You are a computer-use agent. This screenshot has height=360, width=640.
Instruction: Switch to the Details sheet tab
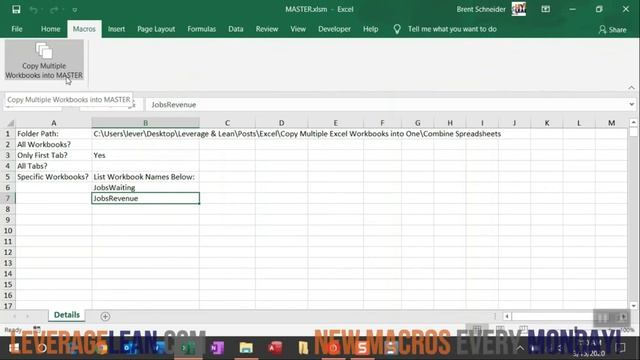(x=67, y=315)
